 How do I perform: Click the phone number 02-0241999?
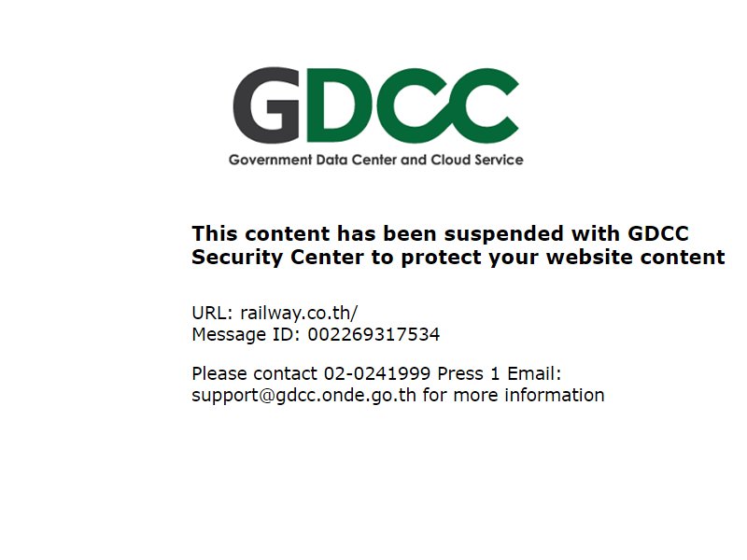tap(377, 374)
